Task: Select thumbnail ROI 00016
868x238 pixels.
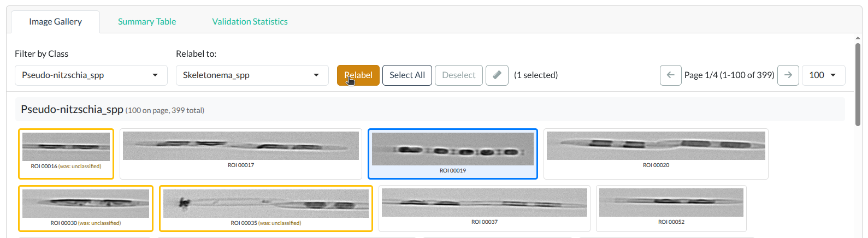Action: click(66, 147)
